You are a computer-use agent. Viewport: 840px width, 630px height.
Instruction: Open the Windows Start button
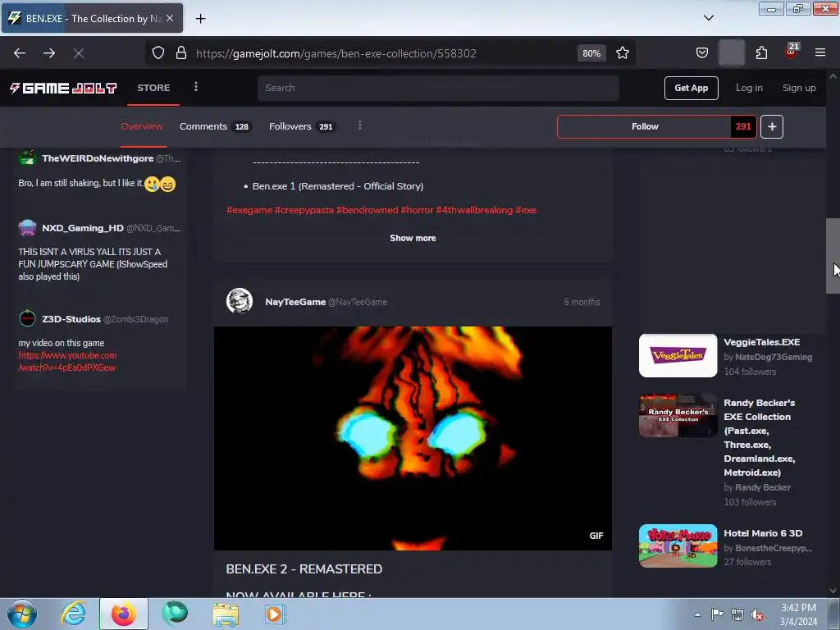tap(22, 614)
